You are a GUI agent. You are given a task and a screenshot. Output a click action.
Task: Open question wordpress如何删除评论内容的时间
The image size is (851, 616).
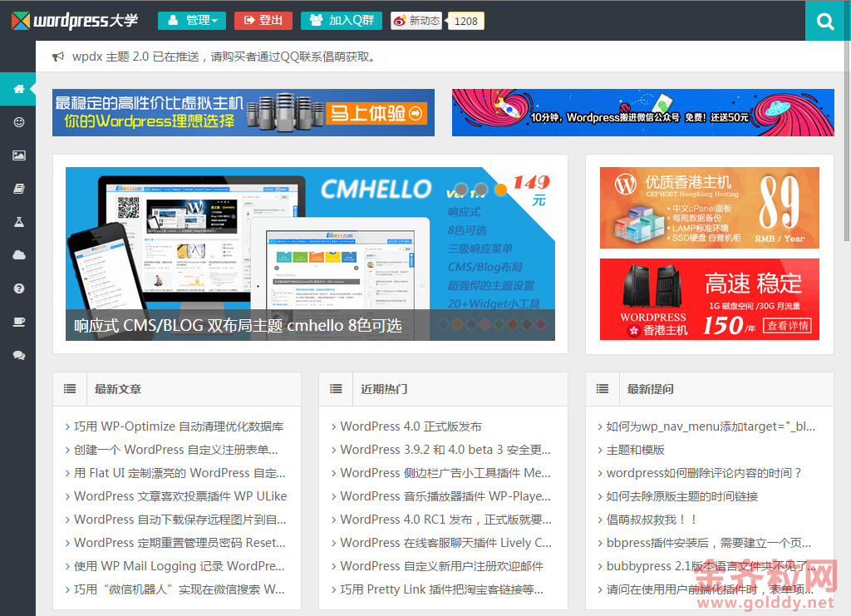coord(704,473)
